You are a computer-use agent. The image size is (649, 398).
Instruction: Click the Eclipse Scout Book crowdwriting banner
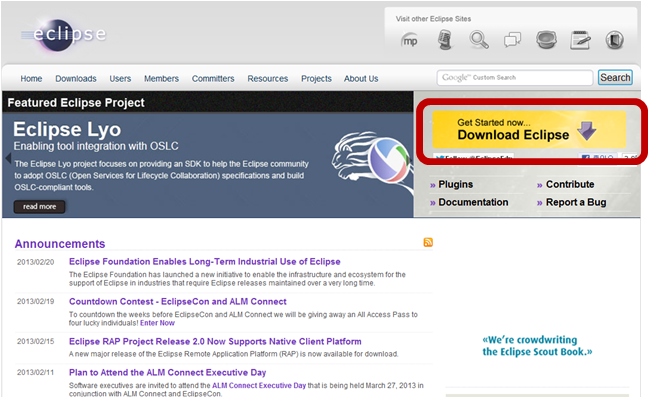pyautogui.click(x=537, y=346)
